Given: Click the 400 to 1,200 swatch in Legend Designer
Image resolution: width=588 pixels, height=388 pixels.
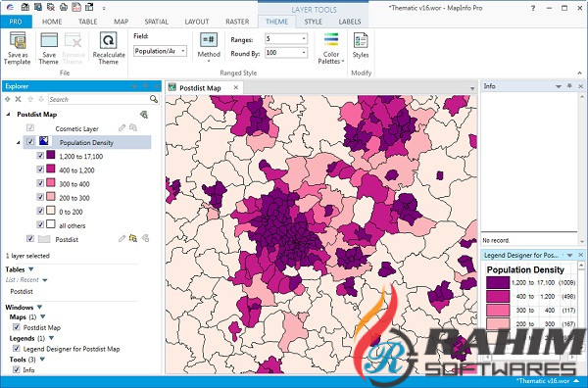Looking at the screenshot, I should coord(498,296).
